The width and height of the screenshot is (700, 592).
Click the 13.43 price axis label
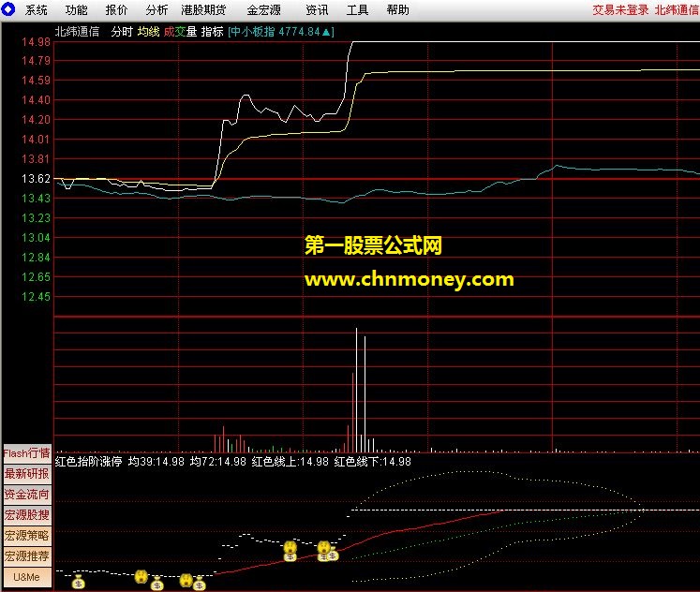click(x=36, y=198)
